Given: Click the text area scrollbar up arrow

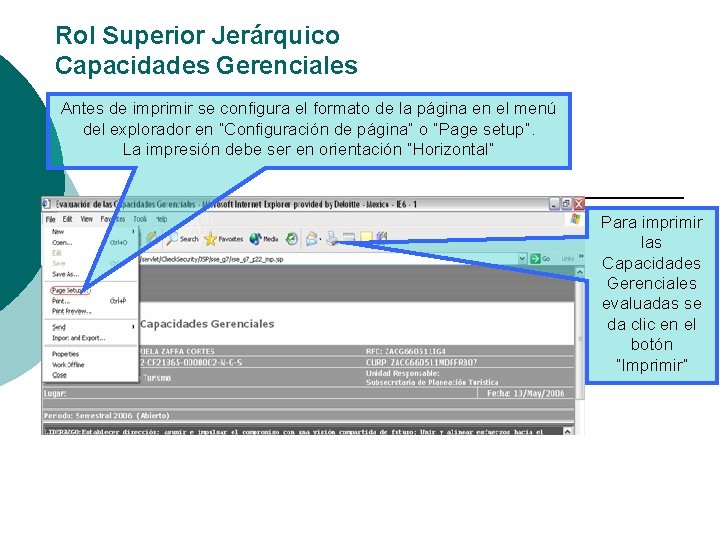Looking at the screenshot, I should point(568,431).
